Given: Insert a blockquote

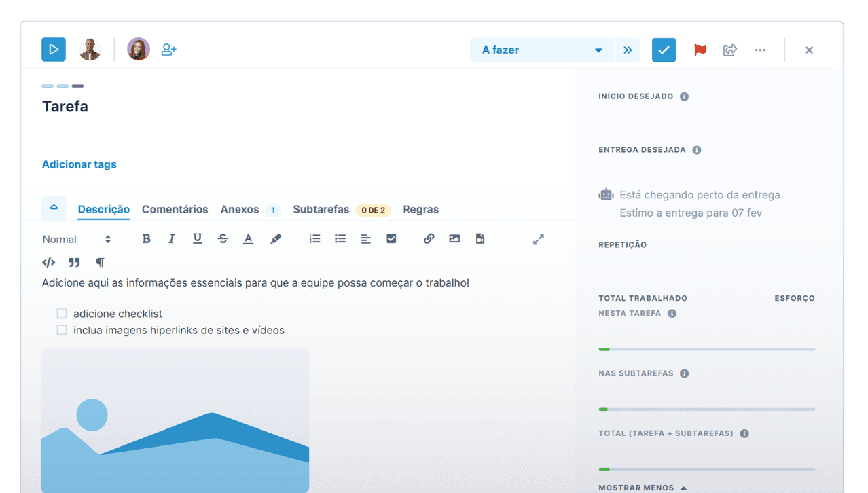Looking at the screenshot, I should [x=74, y=263].
